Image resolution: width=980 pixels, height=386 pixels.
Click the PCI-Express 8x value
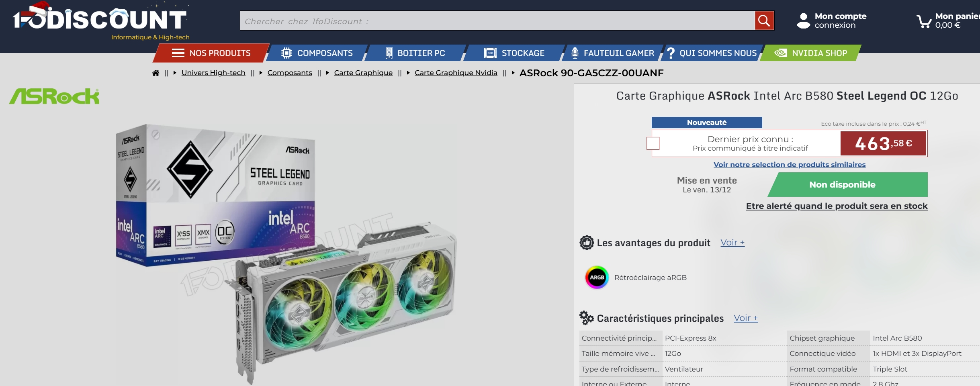click(691, 338)
